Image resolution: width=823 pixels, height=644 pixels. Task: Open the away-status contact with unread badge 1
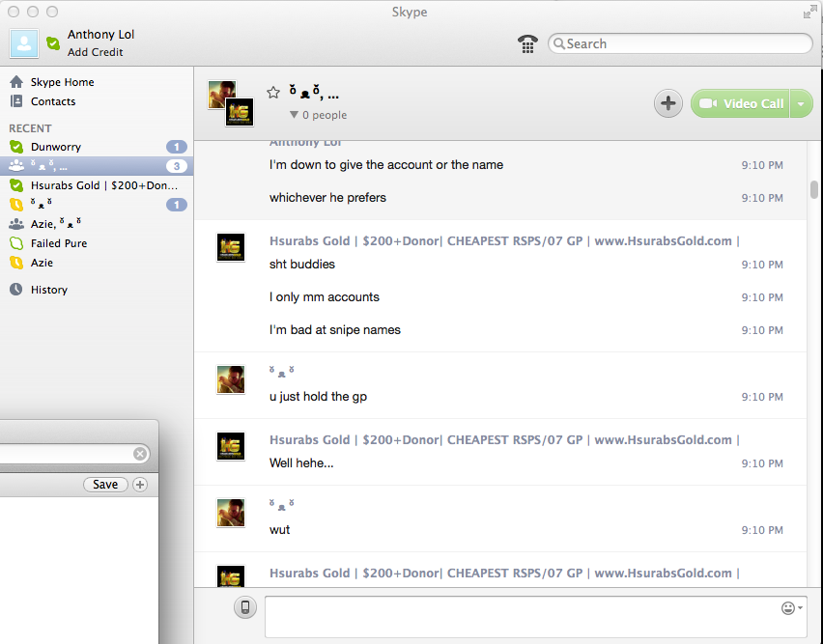click(x=97, y=205)
